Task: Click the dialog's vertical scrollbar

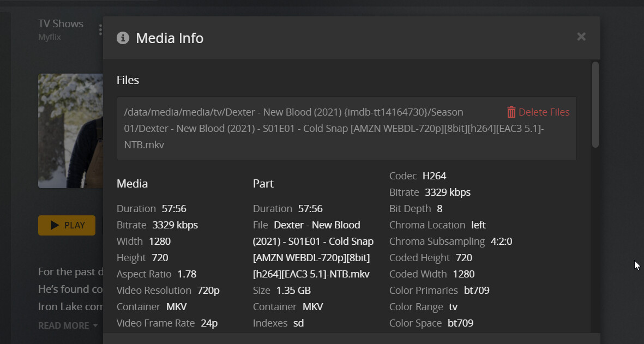Action: [595, 105]
